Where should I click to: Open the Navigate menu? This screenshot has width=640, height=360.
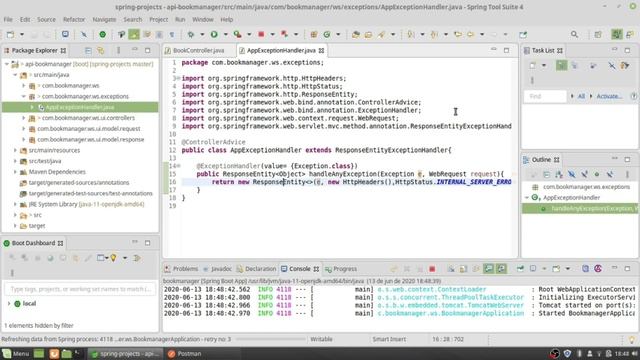pos(104,19)
